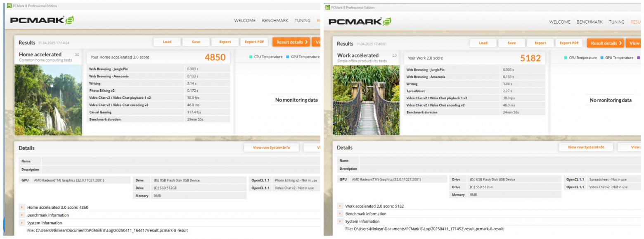This screenshot has width=644, height=239.
Task: Click Save button in Home accelerated results
Action: pyautogui.click(x=196, y=42)
